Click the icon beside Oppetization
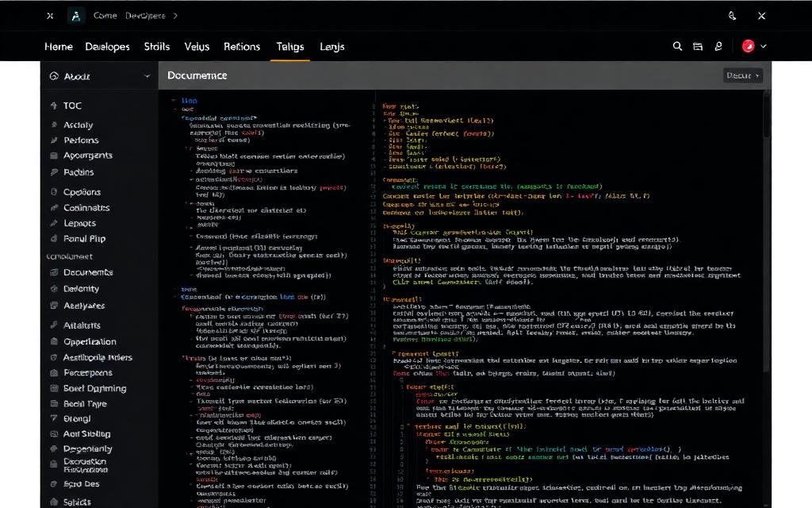 pos(54,341)
